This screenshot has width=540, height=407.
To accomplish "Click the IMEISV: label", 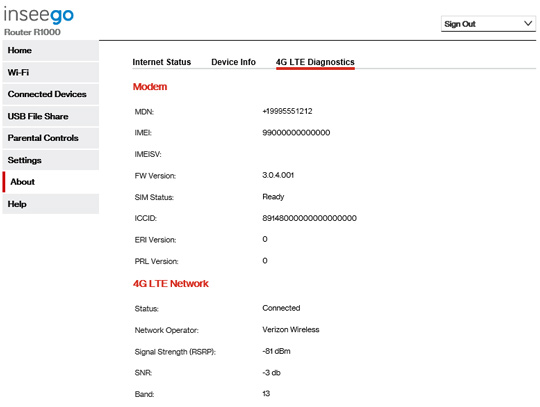I will click(148, 154).
